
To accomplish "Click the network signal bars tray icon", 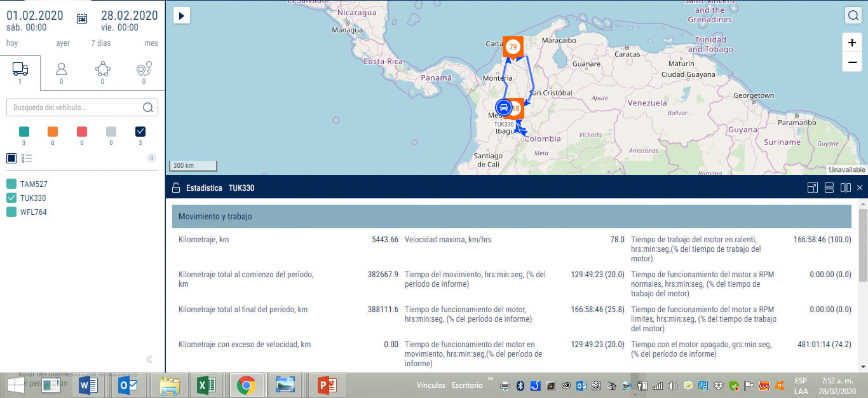I will 658,386.
